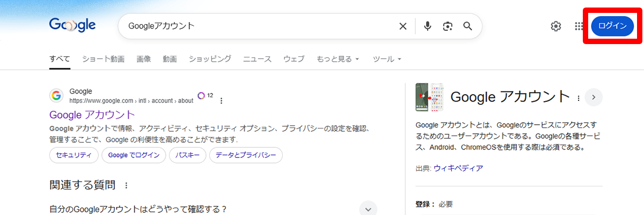Click the ログイン button
Screen dimensions: 644x215
click(x=612, y=26)
